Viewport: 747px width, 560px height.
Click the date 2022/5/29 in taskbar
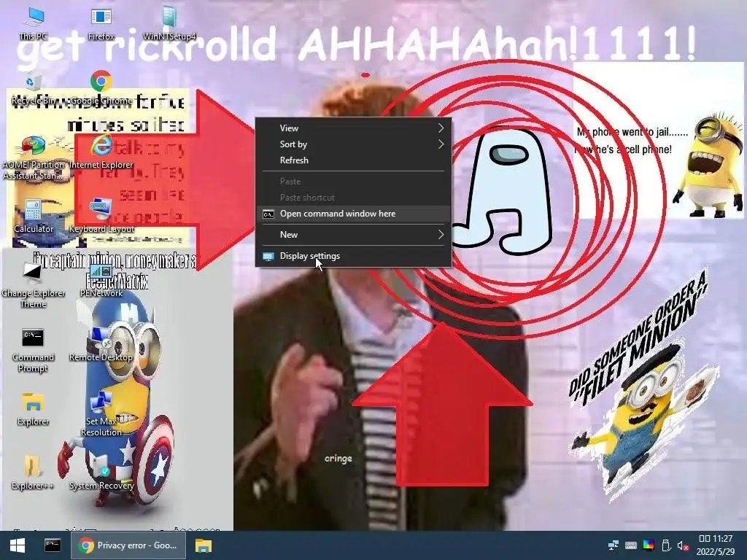coord(715,552)
